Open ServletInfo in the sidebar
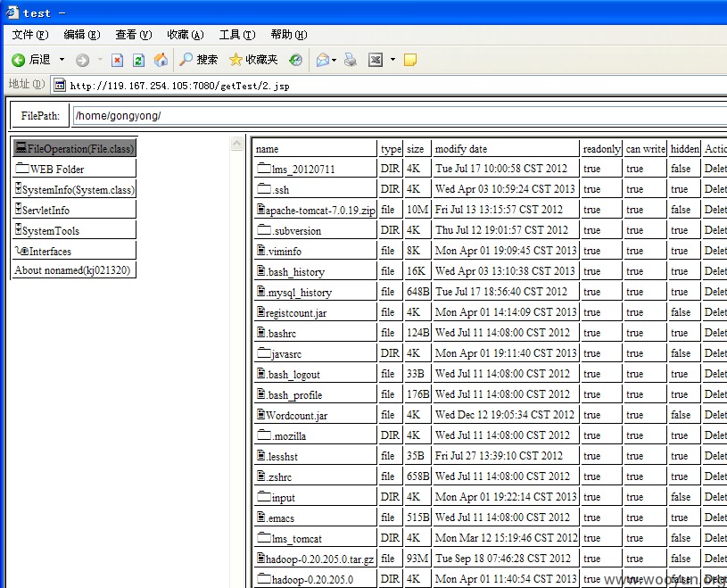Viewport: 727px width, 588px height. [x=74, y=210]
